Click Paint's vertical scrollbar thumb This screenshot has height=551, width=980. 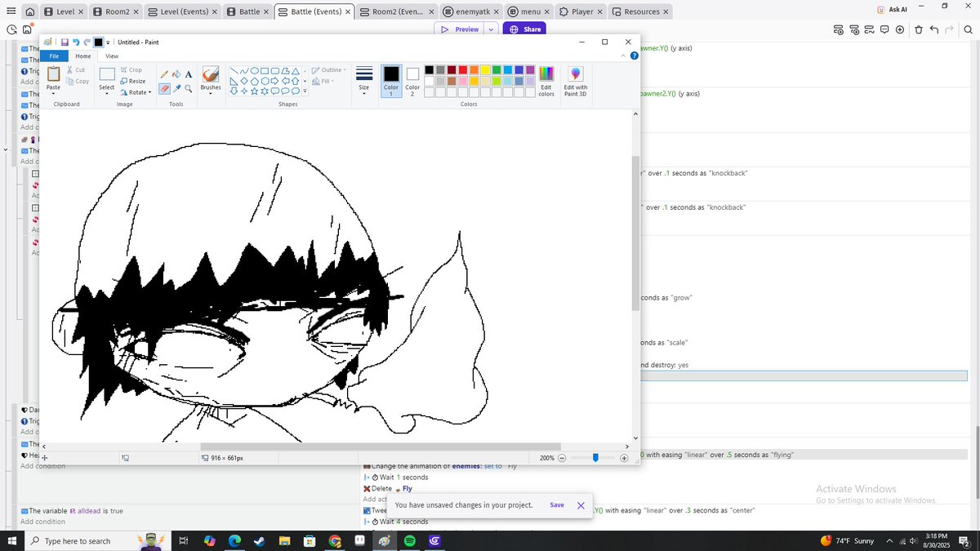click(635, 233)
